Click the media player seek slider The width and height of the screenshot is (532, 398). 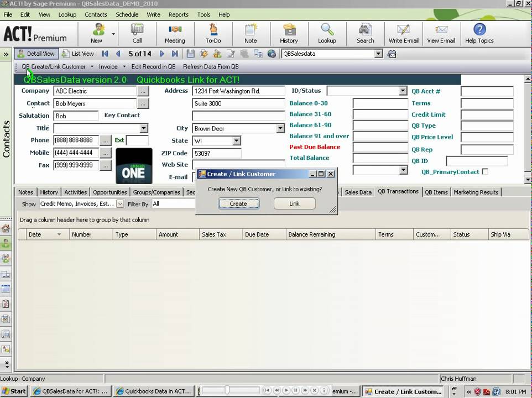(x=227, y=390)
